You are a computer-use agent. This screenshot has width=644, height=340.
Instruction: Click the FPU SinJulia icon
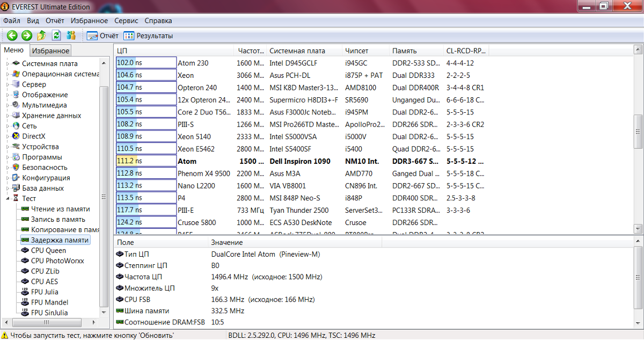pyautogui.click(x=25, y=313)
